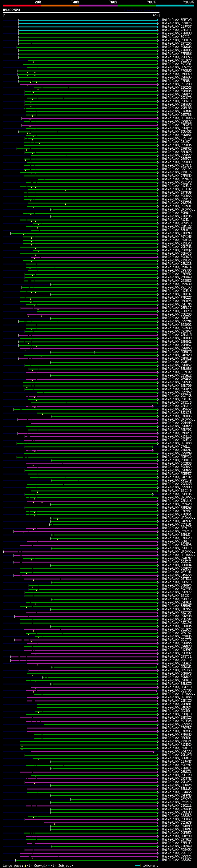
Task: Click the UniRef100_Q6WKZ1 label
Action: (x=177, y=772)
